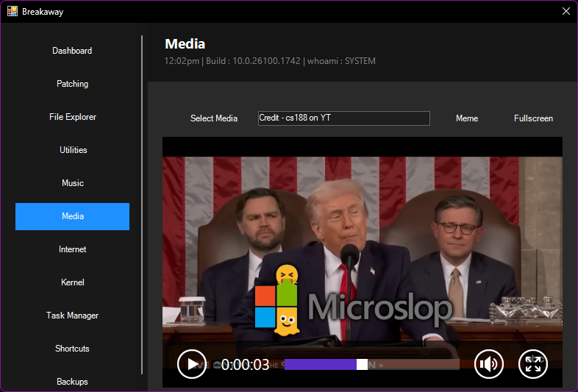Focus the 'Credit - cs188 on YT' text field

(344, 118)
